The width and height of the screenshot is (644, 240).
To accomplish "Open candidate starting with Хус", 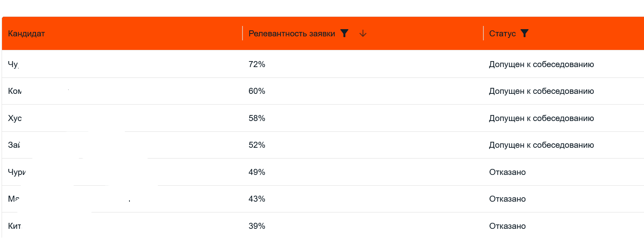I will click(x=15, y=118).
